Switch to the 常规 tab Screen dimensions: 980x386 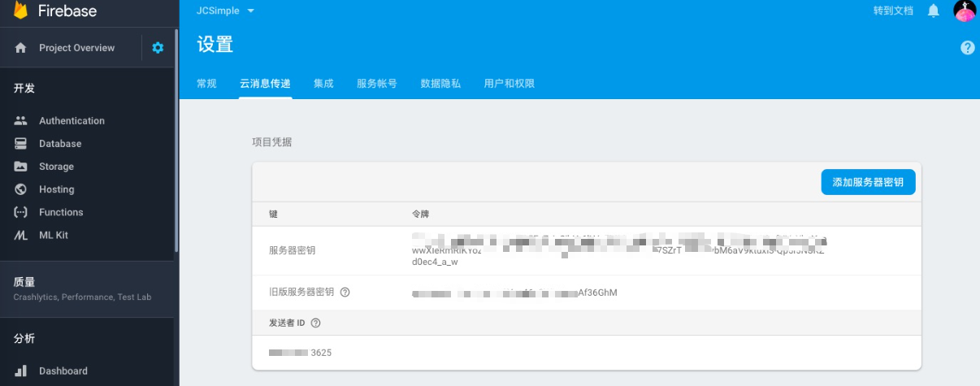(206, 84)
